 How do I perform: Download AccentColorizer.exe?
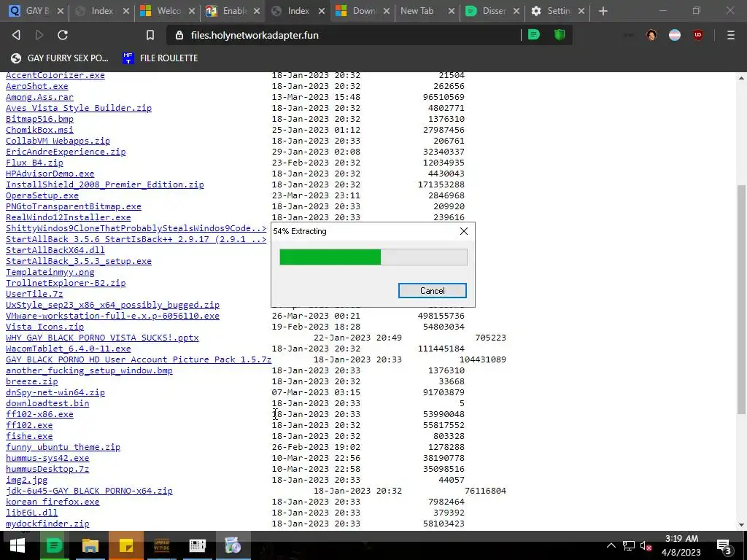(55, 75)
